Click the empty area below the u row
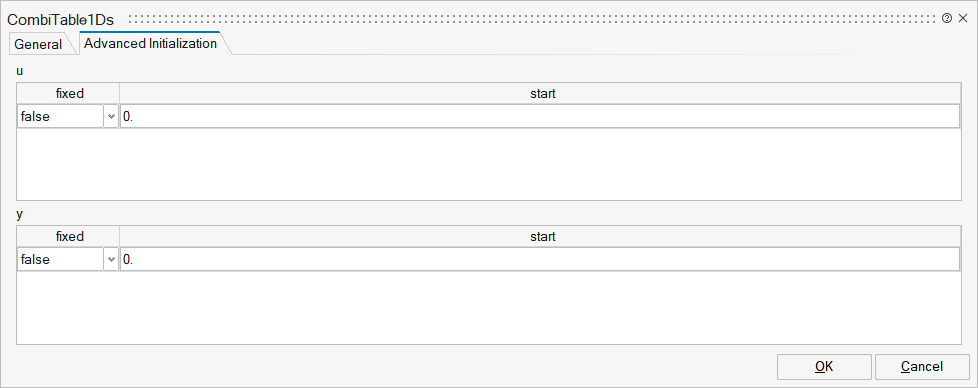 (488, 164)
